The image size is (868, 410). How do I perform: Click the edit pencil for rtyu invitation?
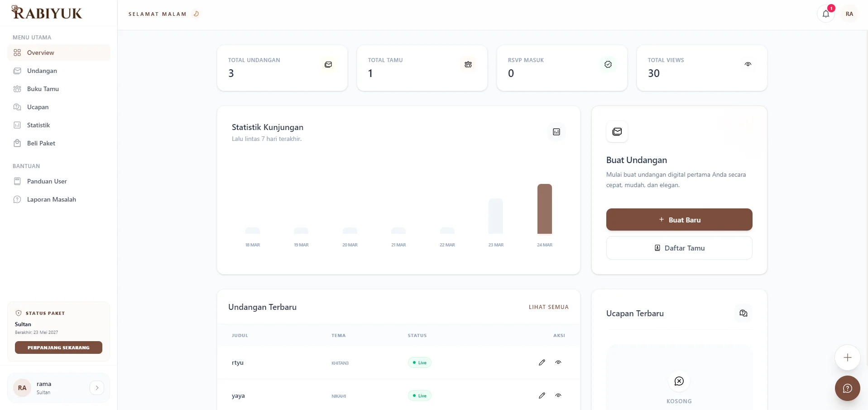(x=542, y=362)
